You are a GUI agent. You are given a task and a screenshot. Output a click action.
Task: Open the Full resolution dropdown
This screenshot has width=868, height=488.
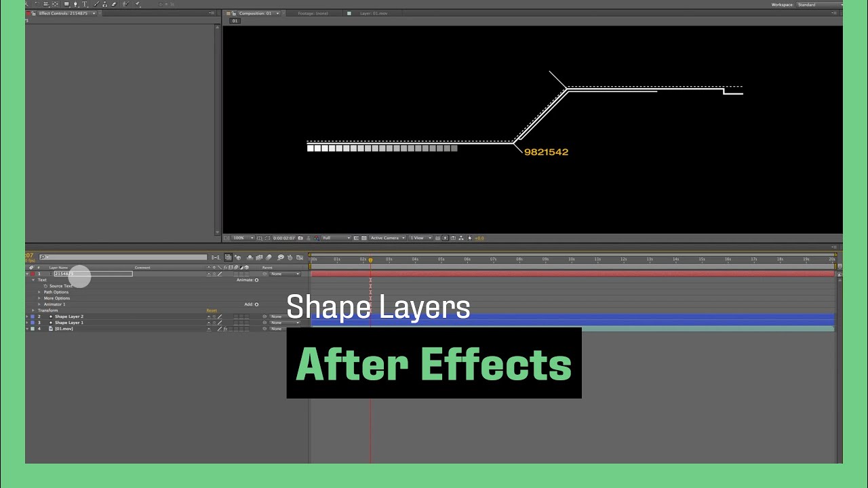[336, 238]
